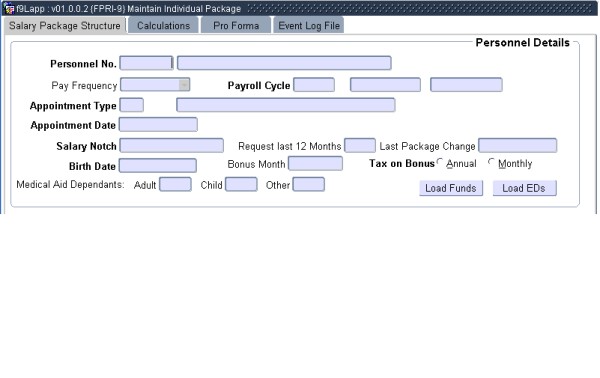Click the f9Lapp window title icon

point(8,8)
